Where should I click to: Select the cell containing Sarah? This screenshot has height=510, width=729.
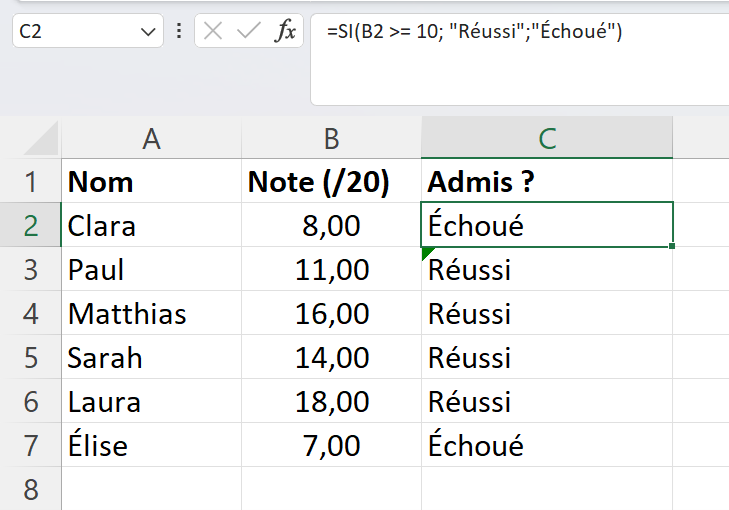152,357
